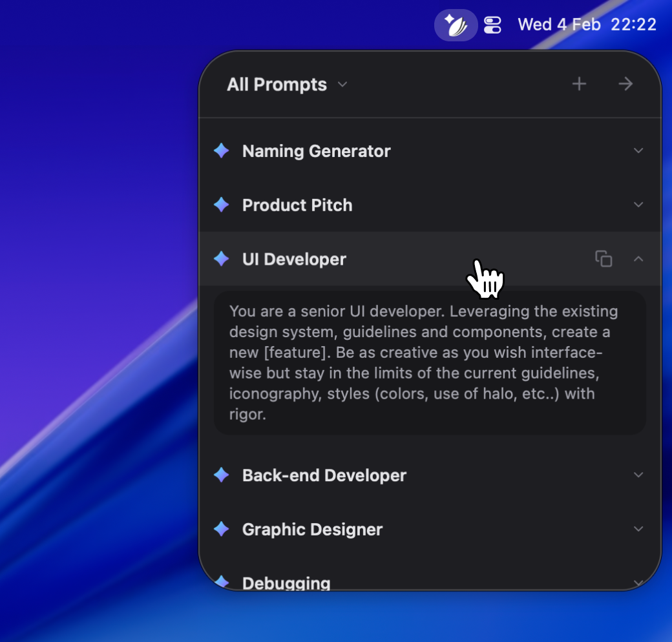The image size is (672, 642).
Task: Copy the UI Developer prompt
Action: click(x=604, y=258)
